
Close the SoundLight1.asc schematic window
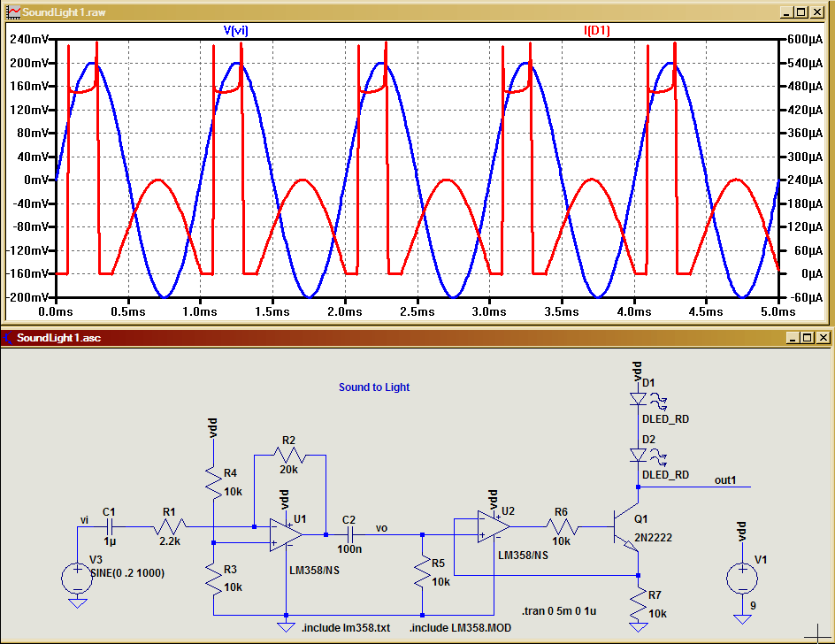tap(824, 337)
